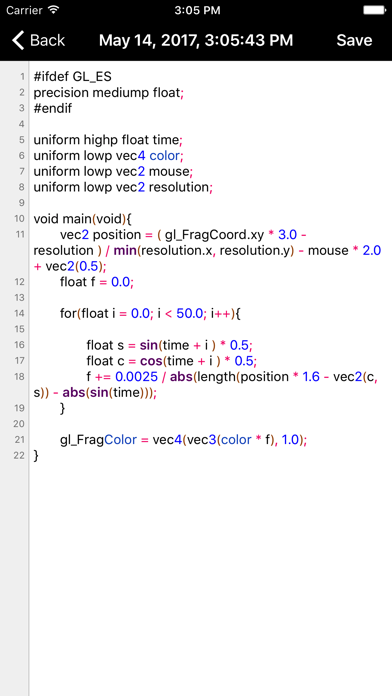Image resolution: width=392 pixels, height=696 pixels.
Task: Tap the Back chevron icon
Action: [18, 40]
